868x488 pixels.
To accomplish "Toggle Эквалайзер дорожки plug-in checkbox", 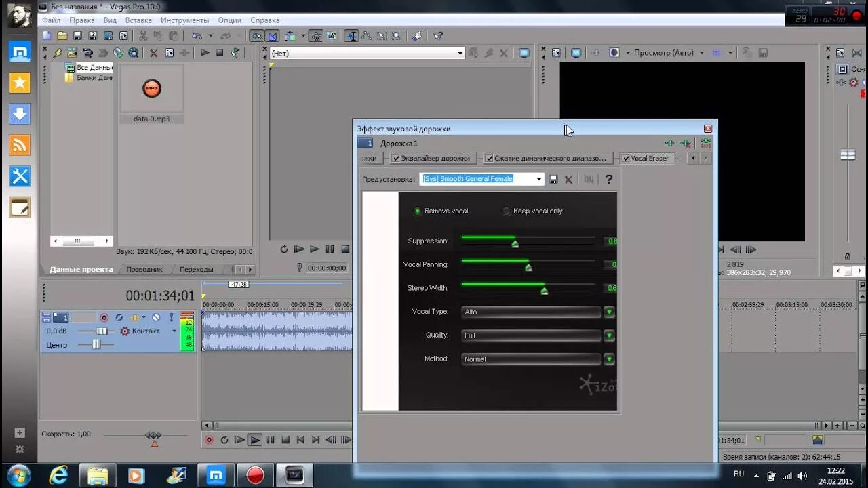I will tap(397, 158).
